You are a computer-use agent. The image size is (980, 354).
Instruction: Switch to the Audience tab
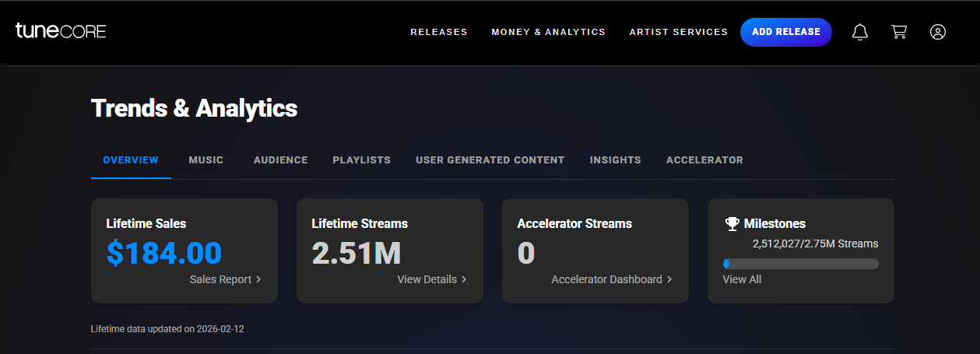(x=280, y=159)
